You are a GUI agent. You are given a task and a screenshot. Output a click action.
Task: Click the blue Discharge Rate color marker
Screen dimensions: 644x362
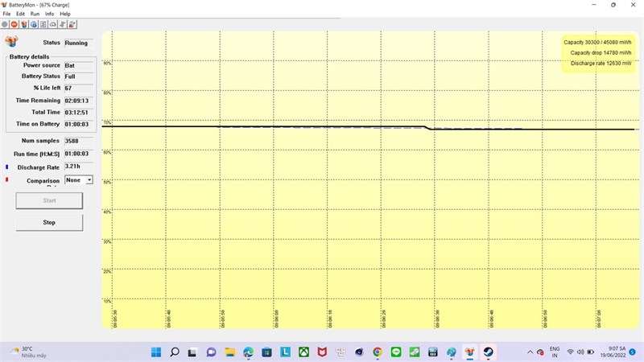pyautogui.click(x=6, y=167)
